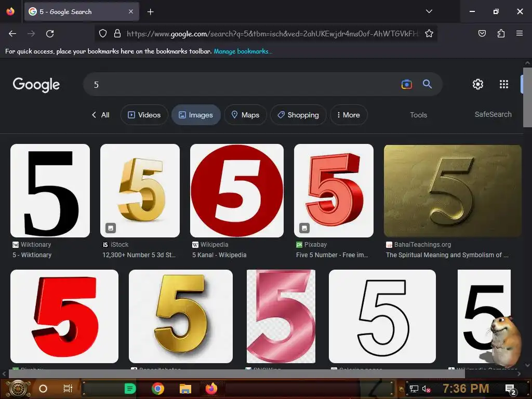The width and height of the screenshot is (532, 399).
Task: Open search Tools options
Action: pos(418,115)
